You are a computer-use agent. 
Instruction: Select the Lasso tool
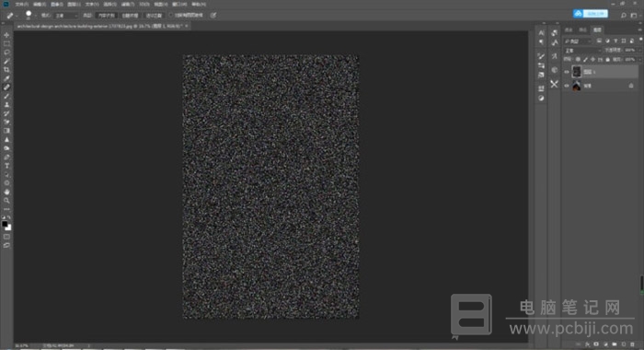click(6, 52)
